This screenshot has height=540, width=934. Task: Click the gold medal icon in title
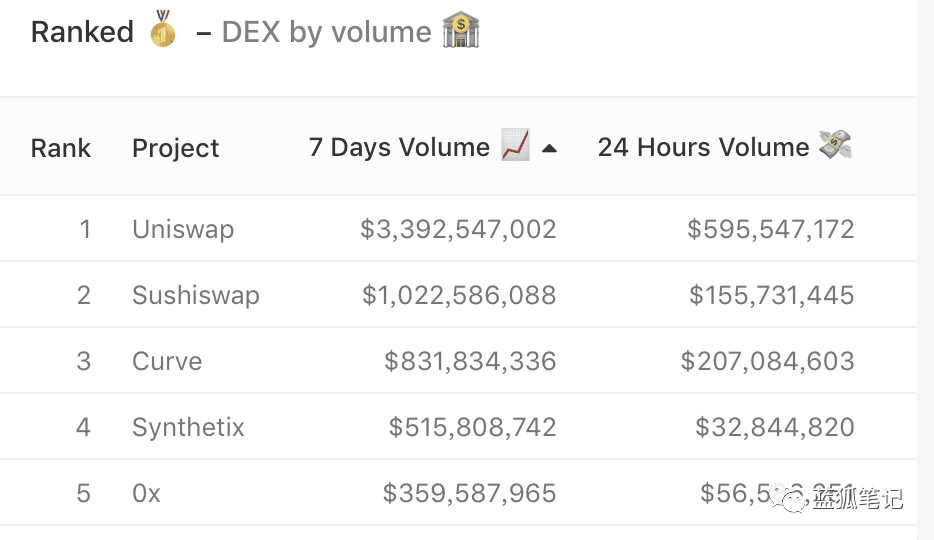pos(163,29)
